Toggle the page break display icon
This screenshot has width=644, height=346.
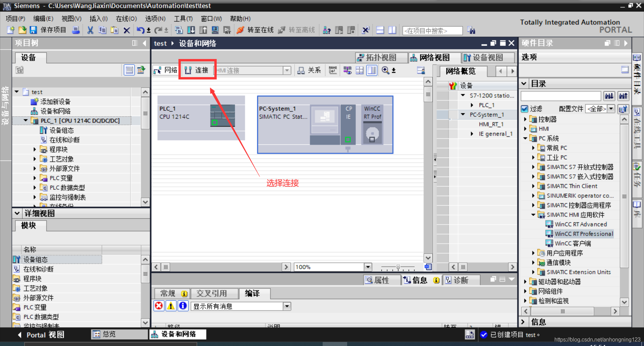tap(360, 70)
